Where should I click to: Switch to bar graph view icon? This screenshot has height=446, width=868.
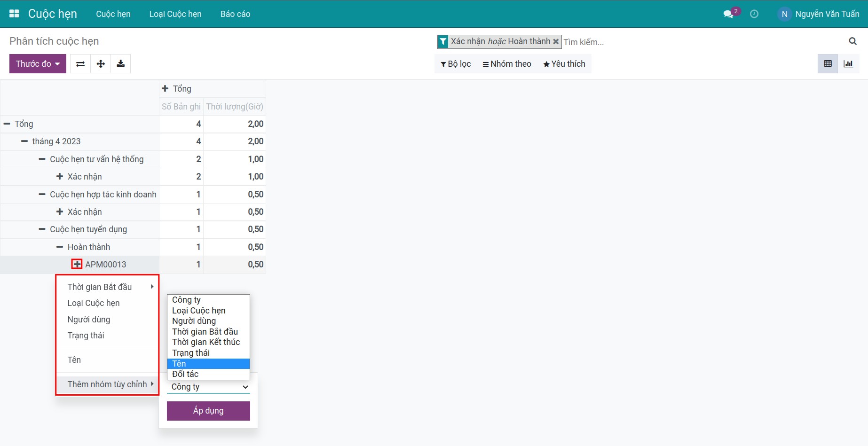point(848,64)
